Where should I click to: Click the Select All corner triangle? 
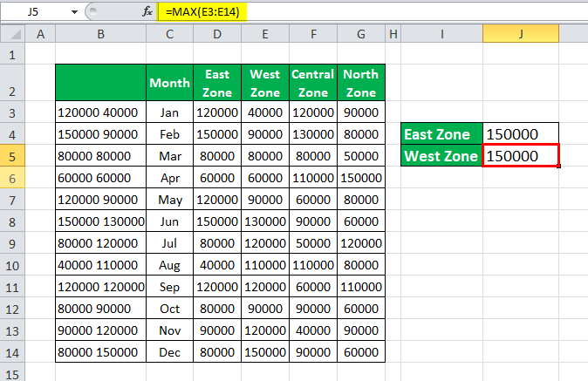(x=12, y=34)
